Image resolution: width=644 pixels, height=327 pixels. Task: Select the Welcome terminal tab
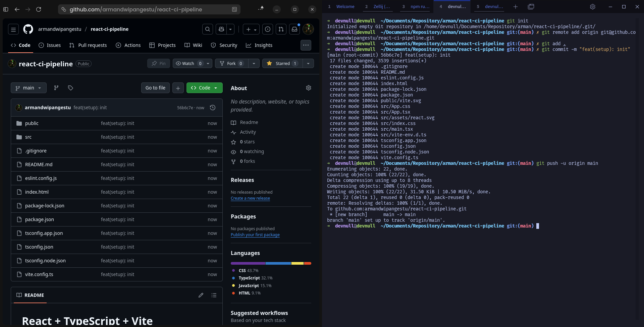coord(345,6)
